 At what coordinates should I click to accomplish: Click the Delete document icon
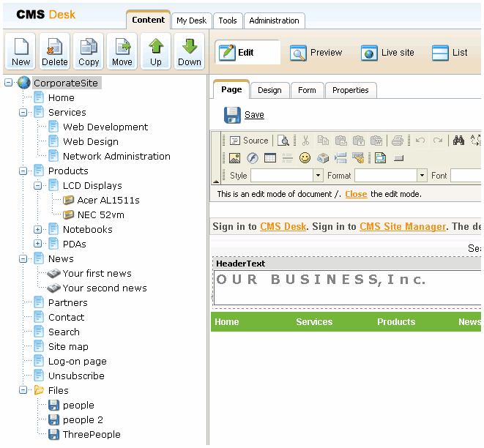coord(54,52)
